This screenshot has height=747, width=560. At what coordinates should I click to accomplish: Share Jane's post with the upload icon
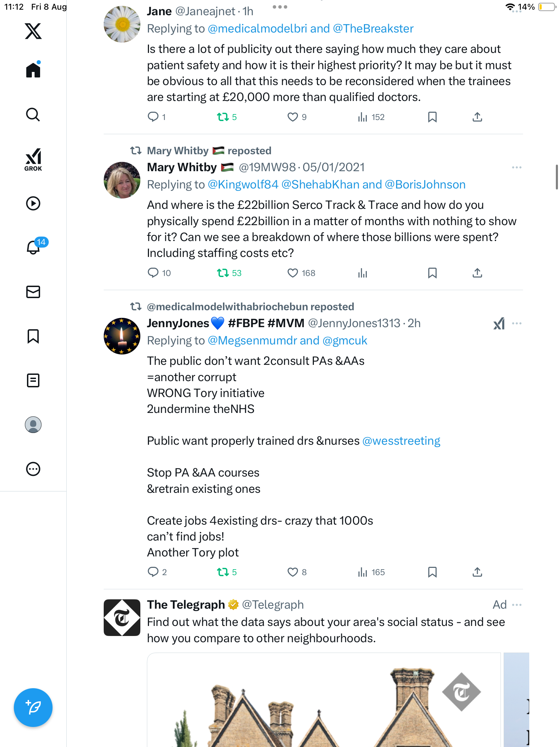(477, 117)
